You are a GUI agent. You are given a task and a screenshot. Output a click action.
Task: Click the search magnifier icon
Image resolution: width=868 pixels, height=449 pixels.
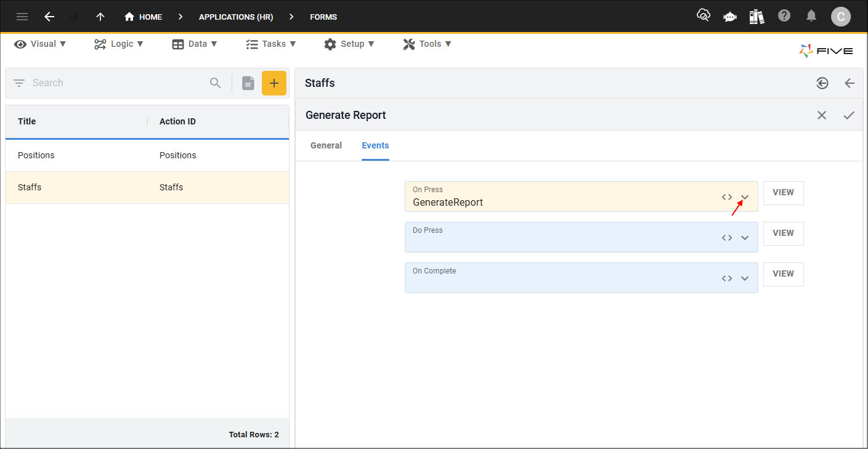click(x=215, y=83)
